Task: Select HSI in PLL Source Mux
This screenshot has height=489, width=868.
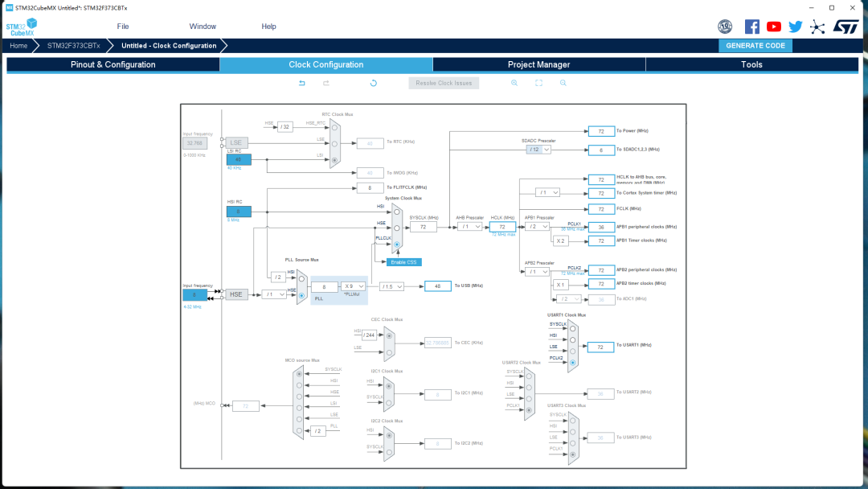Action: tap(301, 278)
